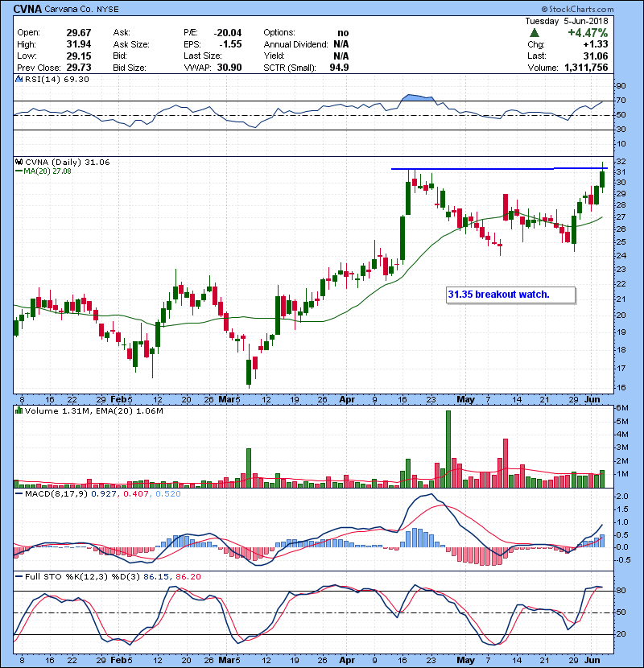This screenshot has height=668, width=644.
Task: Click the StockCharts.com copyright text
Action: click(x=577, y=9)
